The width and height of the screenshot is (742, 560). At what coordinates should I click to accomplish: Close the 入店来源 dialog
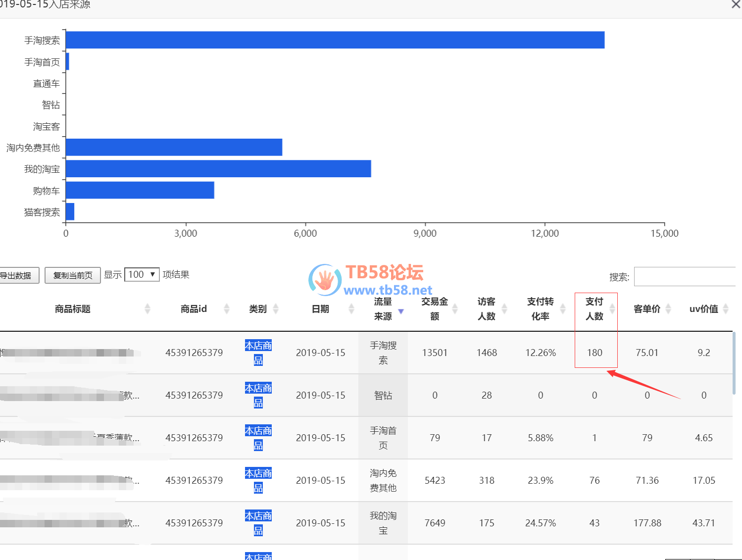coord(736,4)
